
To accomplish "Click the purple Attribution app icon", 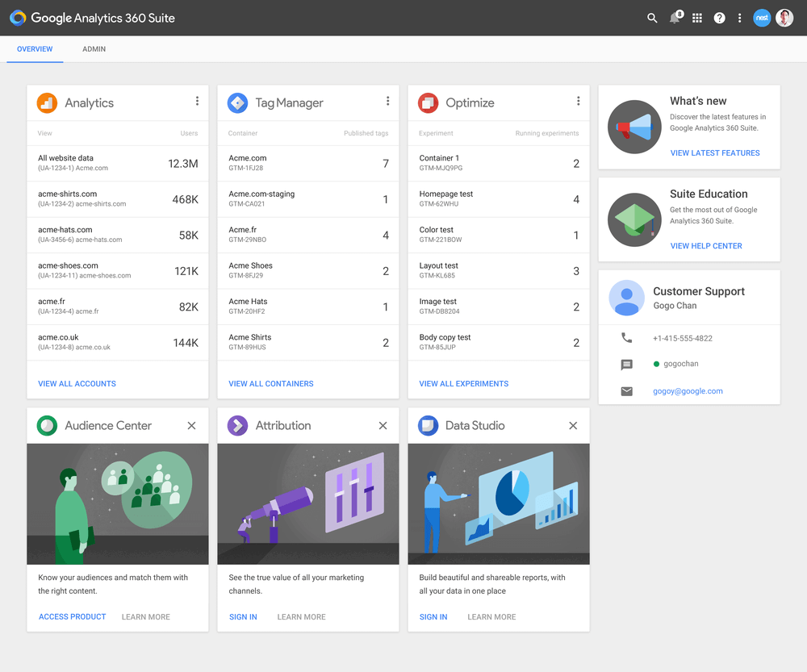I will [237, 425].
